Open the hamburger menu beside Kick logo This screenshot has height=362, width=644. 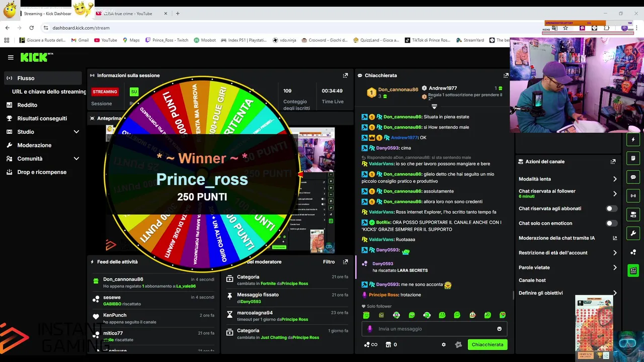[11, 57]
